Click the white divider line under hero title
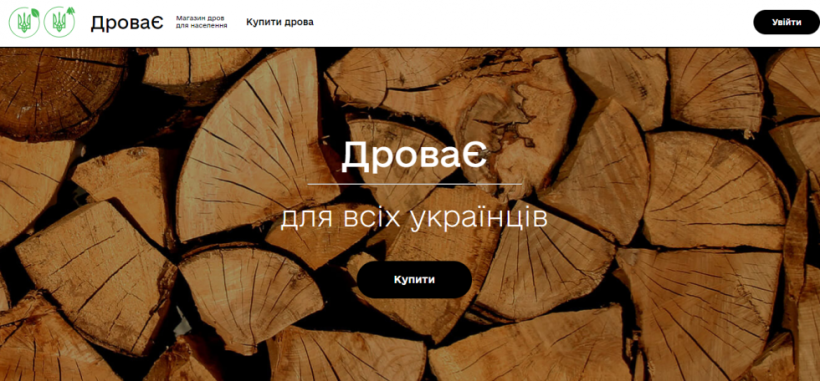 (414, 184)
